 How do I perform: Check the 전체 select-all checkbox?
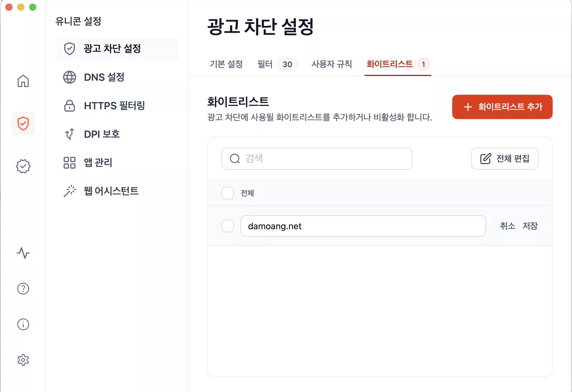coord(228,193)
